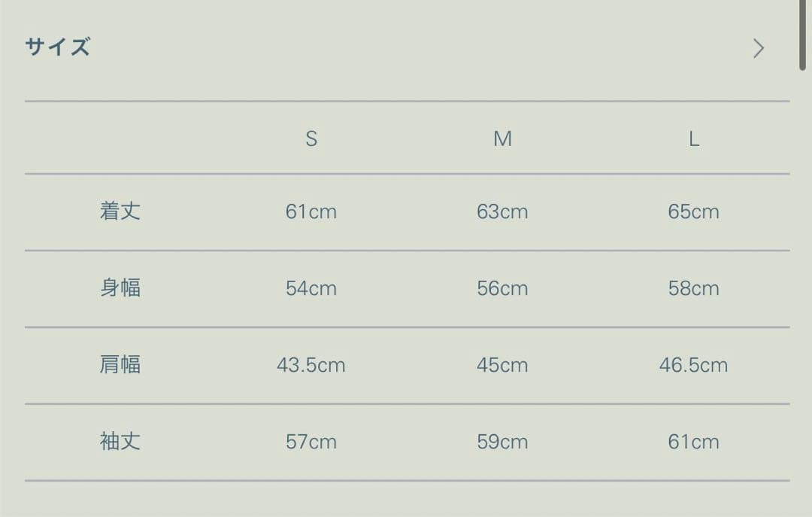Click the 57cm sleeve length cell
The image size is (812, 517).
(311, 442)
